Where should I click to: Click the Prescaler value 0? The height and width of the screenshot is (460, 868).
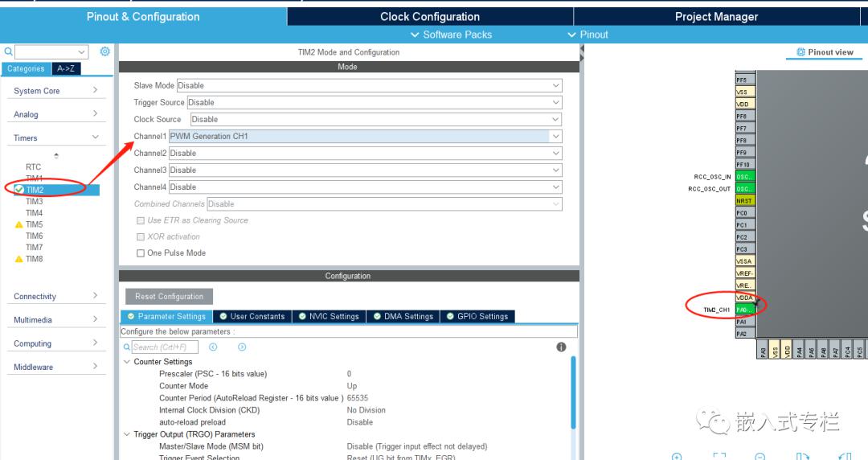pyautogui.click(x=350, y=373)
